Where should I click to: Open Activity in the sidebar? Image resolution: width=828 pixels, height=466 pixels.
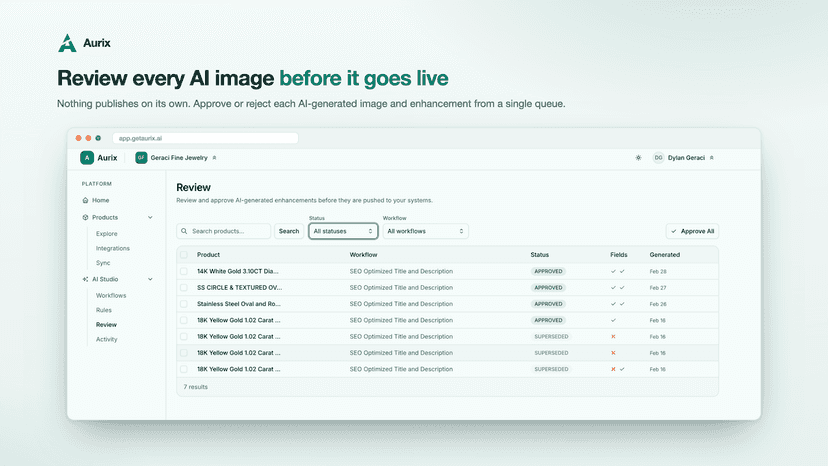point(107,339)
